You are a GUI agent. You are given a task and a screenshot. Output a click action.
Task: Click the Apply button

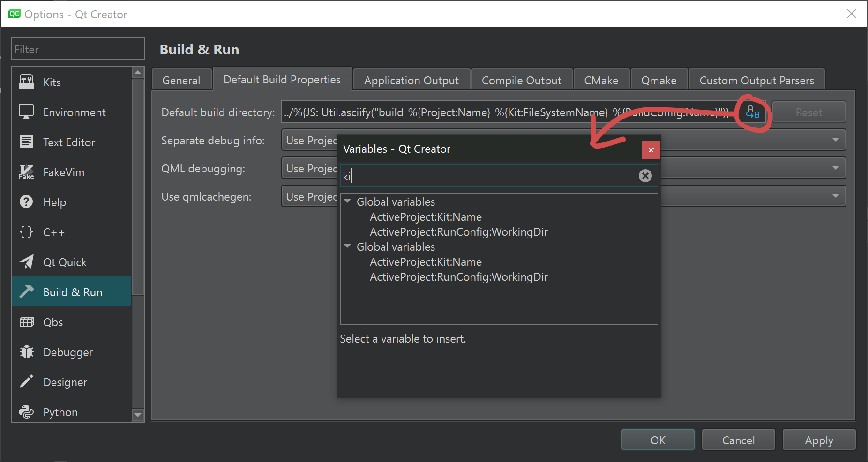[819, 440]
